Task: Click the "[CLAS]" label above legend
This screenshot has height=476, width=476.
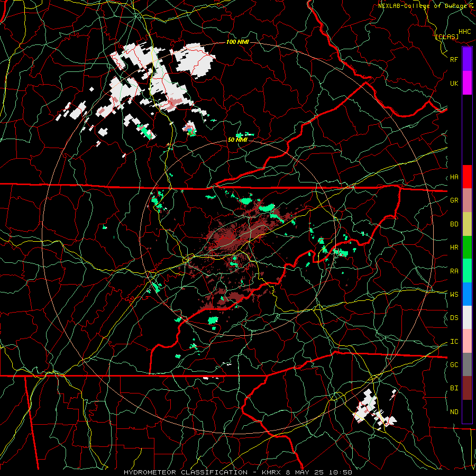Action: (x=446, y=36)
